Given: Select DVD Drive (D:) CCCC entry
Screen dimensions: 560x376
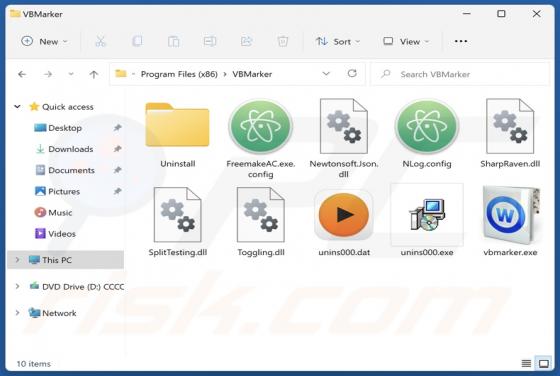Looking at the screenshot, I should tap(83, 286).
